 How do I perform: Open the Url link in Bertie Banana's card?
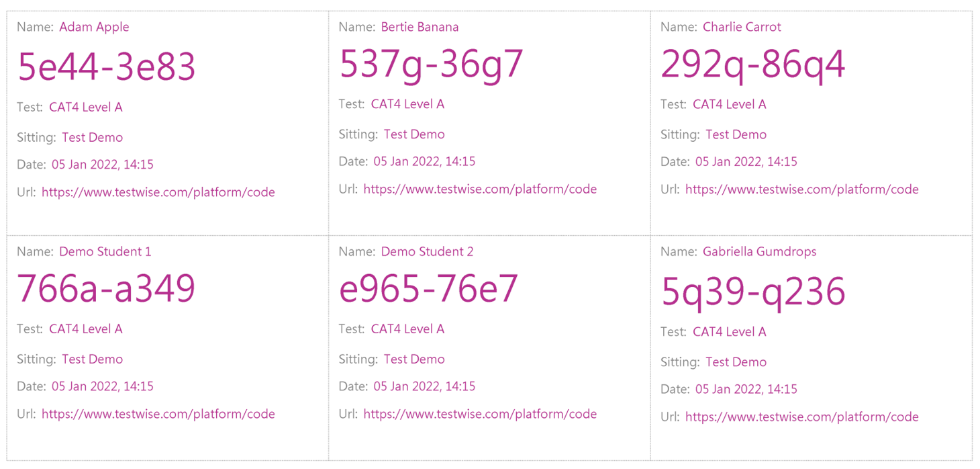480,189
